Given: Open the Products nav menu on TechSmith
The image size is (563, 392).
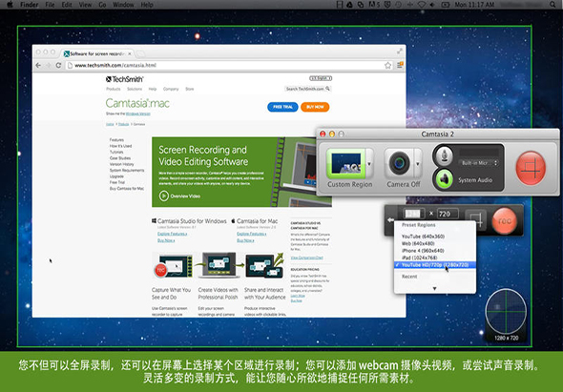Looking at the screenshot, I should pos(114,89).
